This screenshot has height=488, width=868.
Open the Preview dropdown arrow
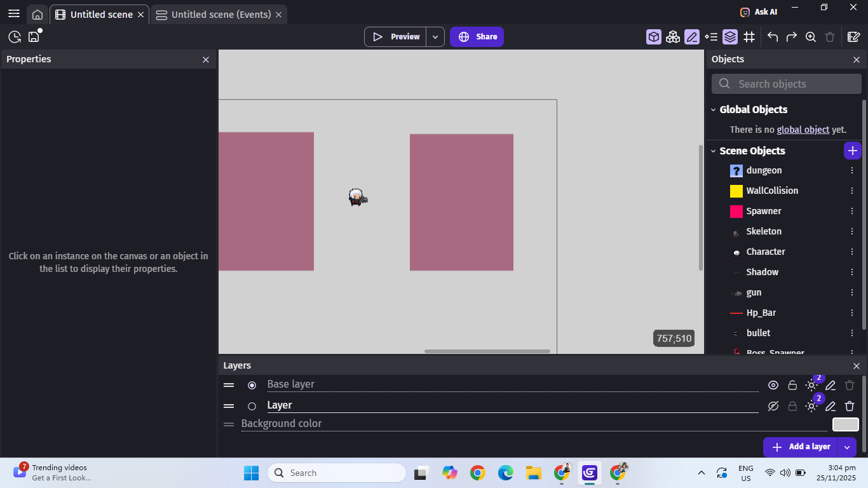click(x=435, y=37)
